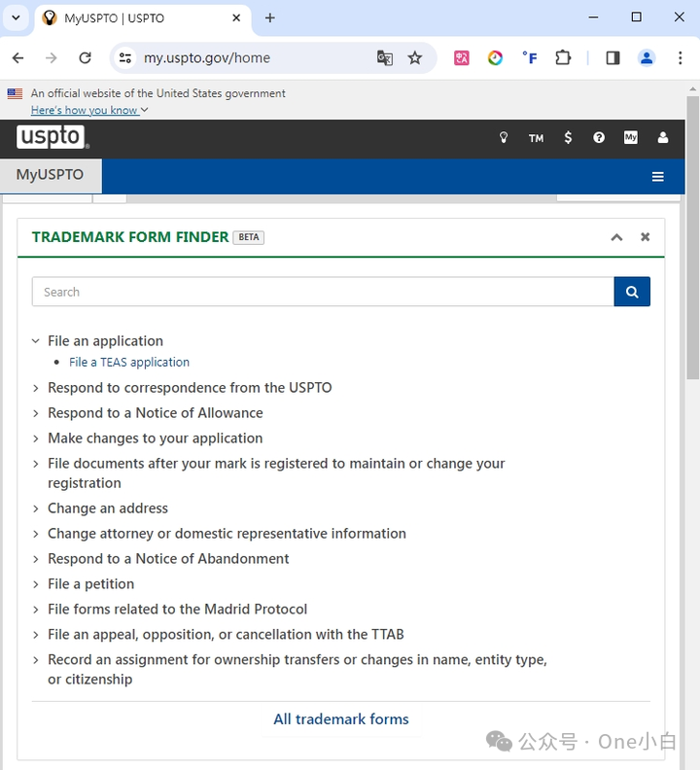Select the MyUSPTO navigation tab
Screen dimensions: 700x770
point(51,175)
